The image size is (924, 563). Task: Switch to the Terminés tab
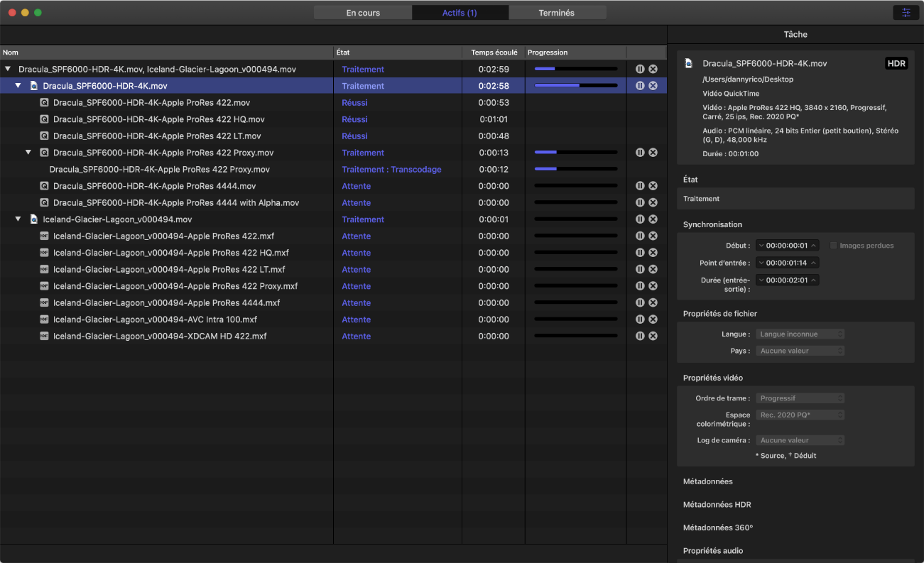[x=557, y=13]
